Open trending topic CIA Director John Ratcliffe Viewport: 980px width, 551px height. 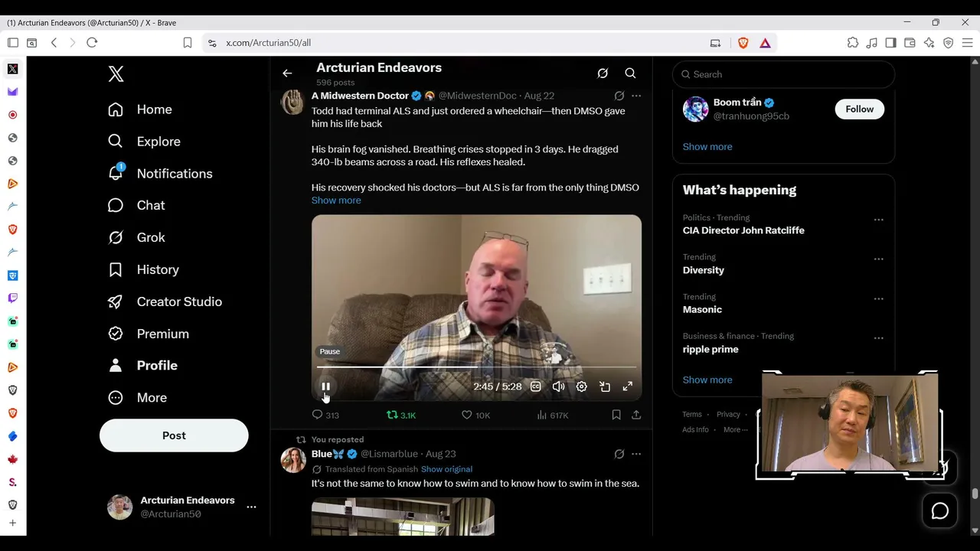[x=743, y=230]
